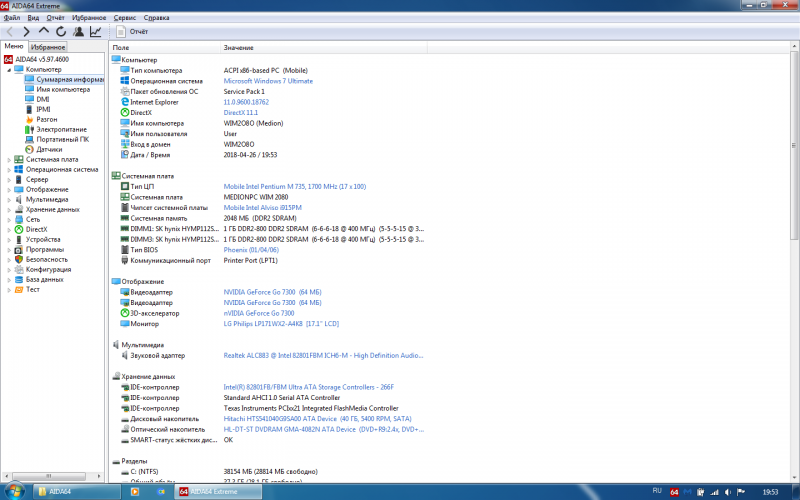Screen dimensions: 800x500
Task: Expand the Мультимедиа tree node
Action: (x=9, y=199)
